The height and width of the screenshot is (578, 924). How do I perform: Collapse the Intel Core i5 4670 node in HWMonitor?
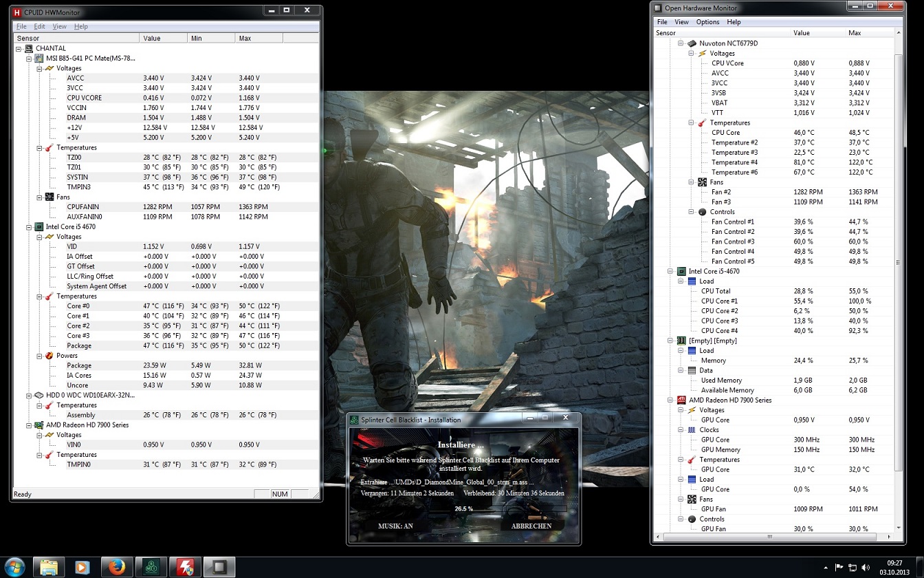[29, 227]
